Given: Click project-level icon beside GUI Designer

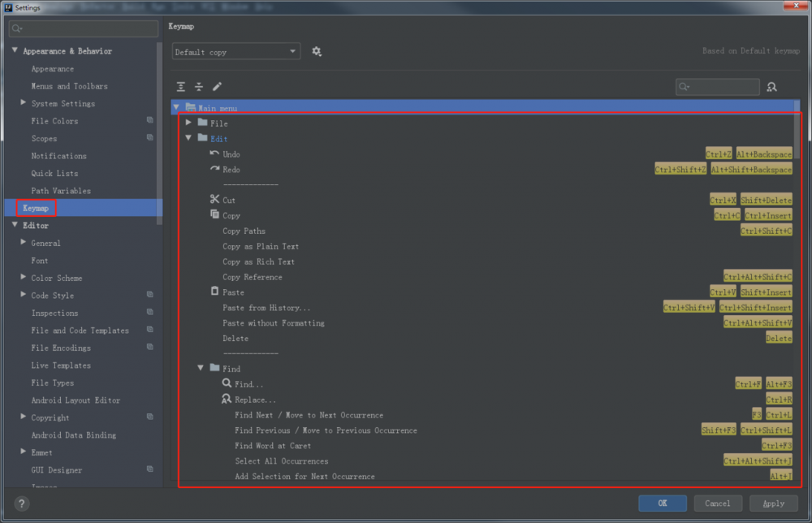Looking at the screenshot, I should pyautogui.click(x=149, y=469).
